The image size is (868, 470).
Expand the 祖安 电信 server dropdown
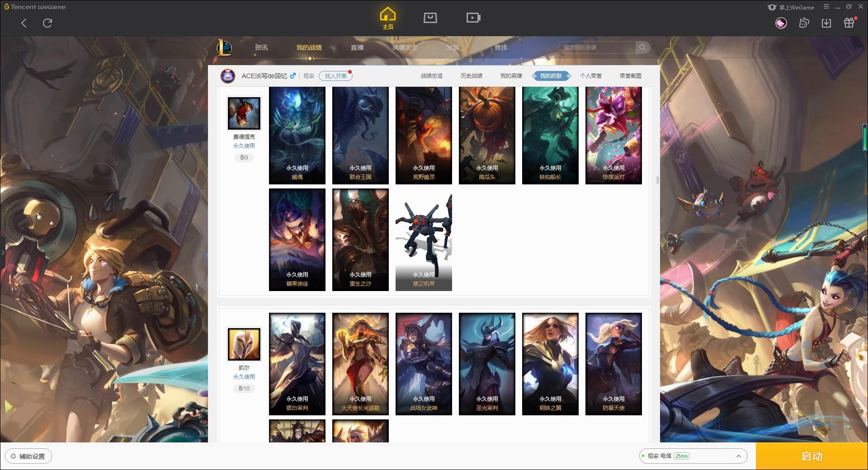tap(693, 456)
